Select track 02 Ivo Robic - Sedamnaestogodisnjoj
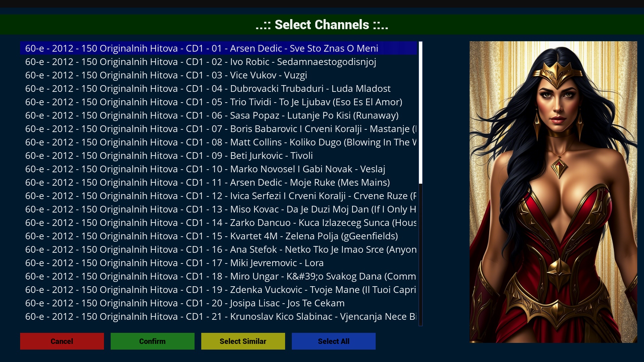The image size is (644, 362). (218, 62)
